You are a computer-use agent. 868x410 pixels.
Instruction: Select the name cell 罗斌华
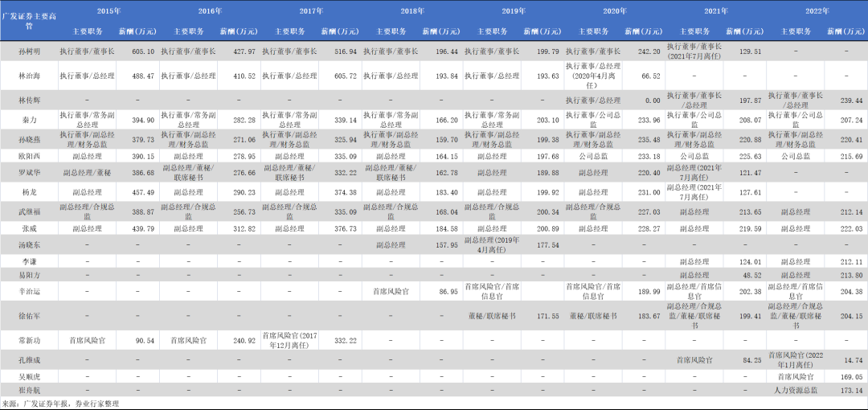[x=29, y=174]
